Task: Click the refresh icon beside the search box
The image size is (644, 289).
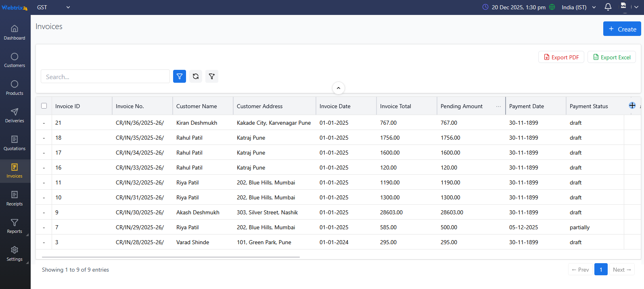Action: tap(196, 76)
